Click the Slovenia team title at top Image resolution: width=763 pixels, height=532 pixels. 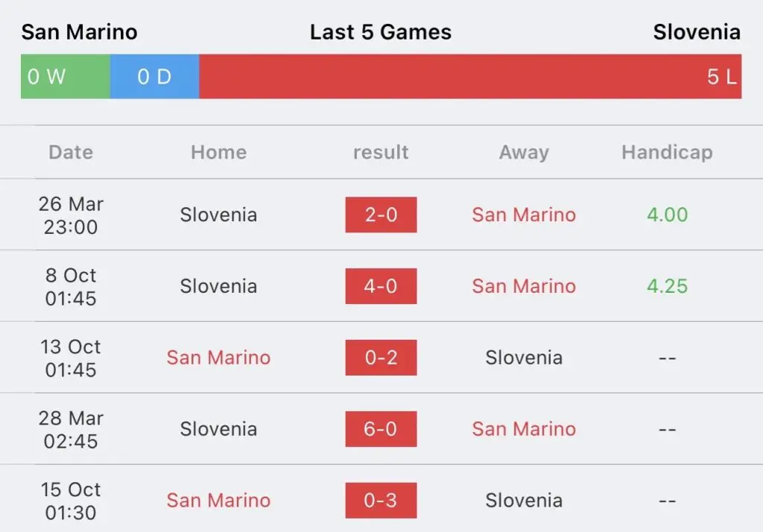697,32
